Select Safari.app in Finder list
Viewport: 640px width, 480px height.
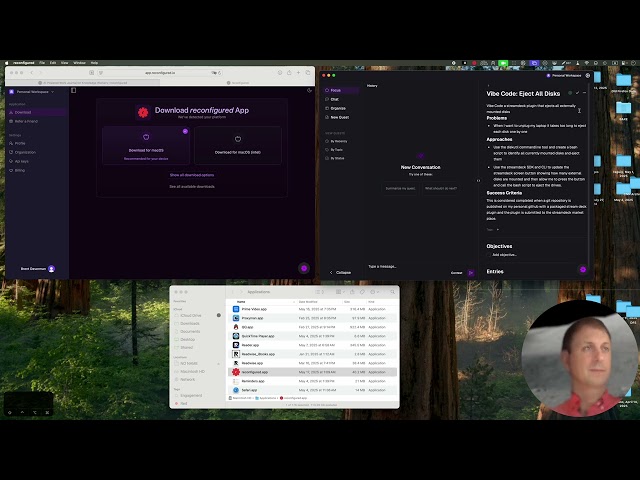[312, 390]
